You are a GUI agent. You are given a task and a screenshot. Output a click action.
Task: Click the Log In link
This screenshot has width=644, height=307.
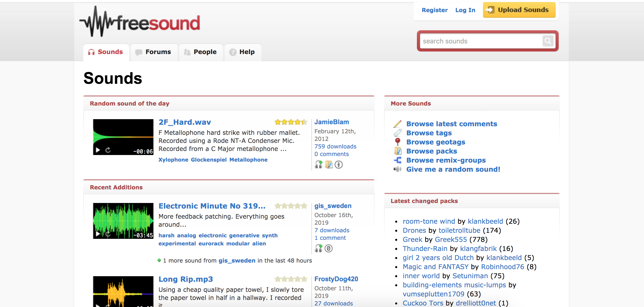point(465,10)
